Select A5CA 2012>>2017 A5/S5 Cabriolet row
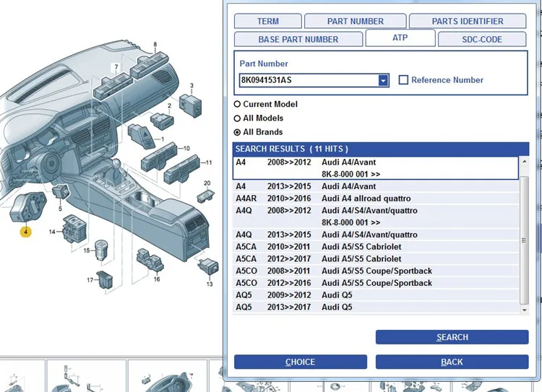 point(376,259)
